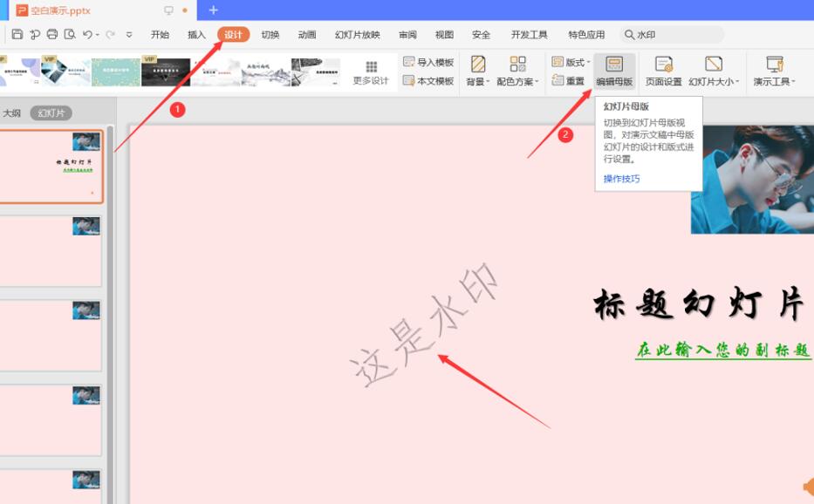Image resolution: width=814 pixels, height=504 pixels.
Task: Click the Print icon in quick access toolbar
Action: point(51,32)
